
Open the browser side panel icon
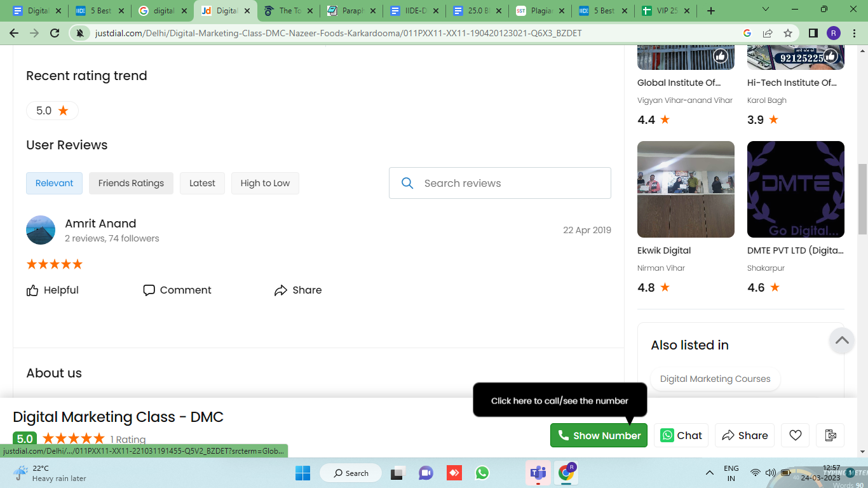(x=813, y=33)
